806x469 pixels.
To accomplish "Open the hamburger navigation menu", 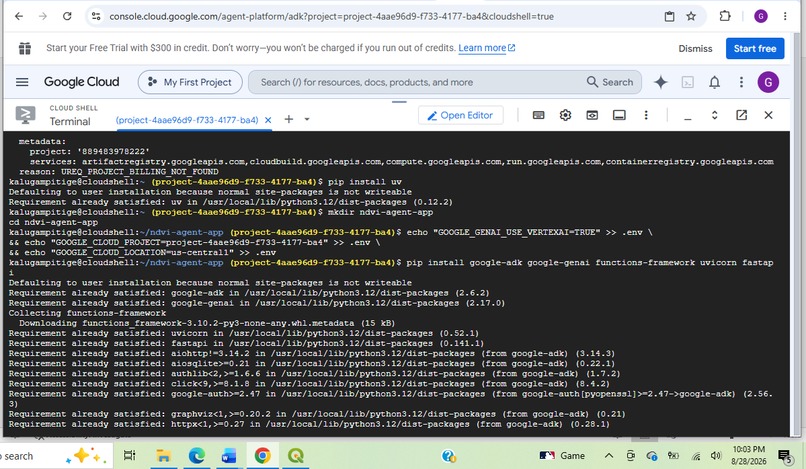I will coord(22,82).
